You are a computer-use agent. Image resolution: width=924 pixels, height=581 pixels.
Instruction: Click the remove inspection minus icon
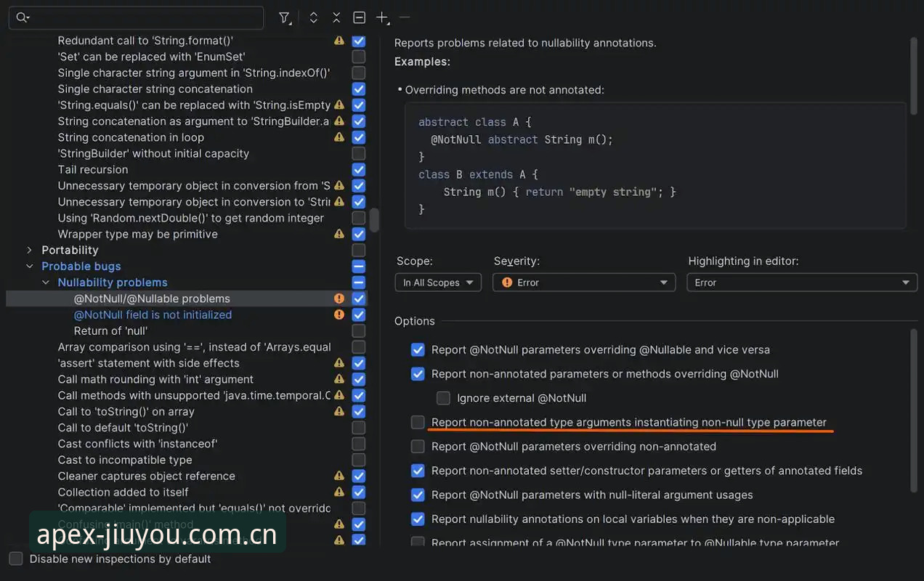[405, 17]
